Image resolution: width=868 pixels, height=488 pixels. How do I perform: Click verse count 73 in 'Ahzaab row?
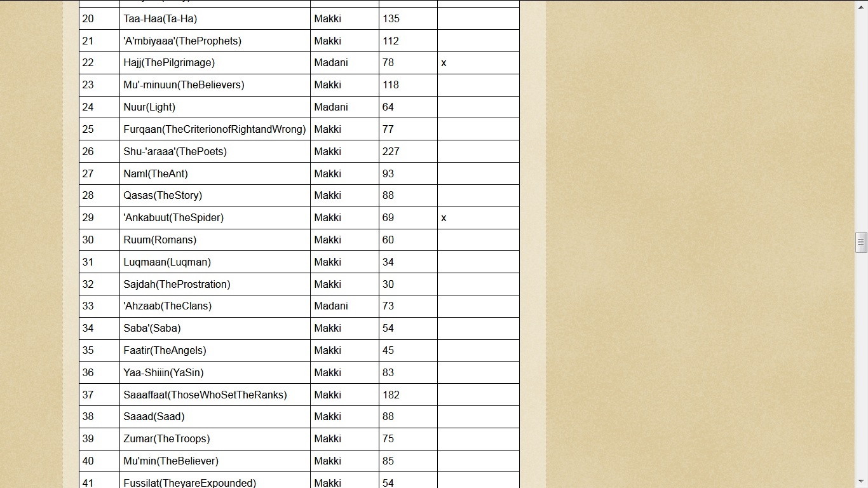tap(388, 306)
